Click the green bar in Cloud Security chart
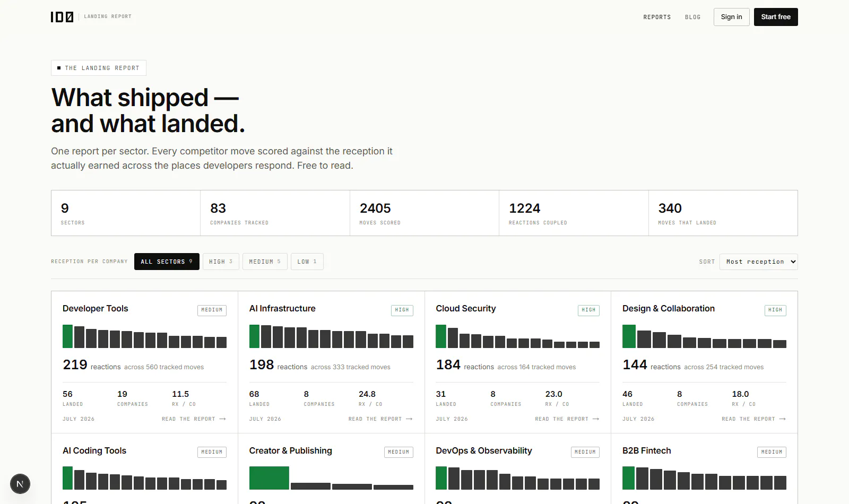This screenshot has height=504, width=849. (441, 336)
